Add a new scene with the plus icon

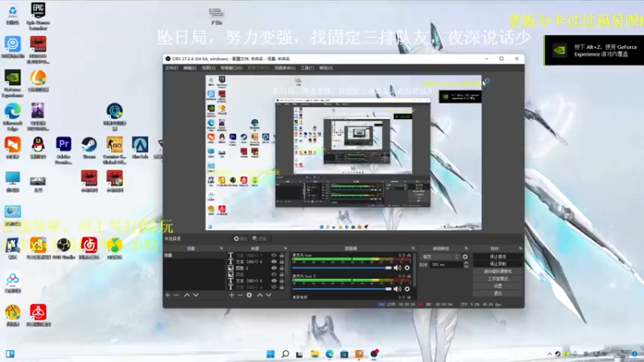(167, 295)
